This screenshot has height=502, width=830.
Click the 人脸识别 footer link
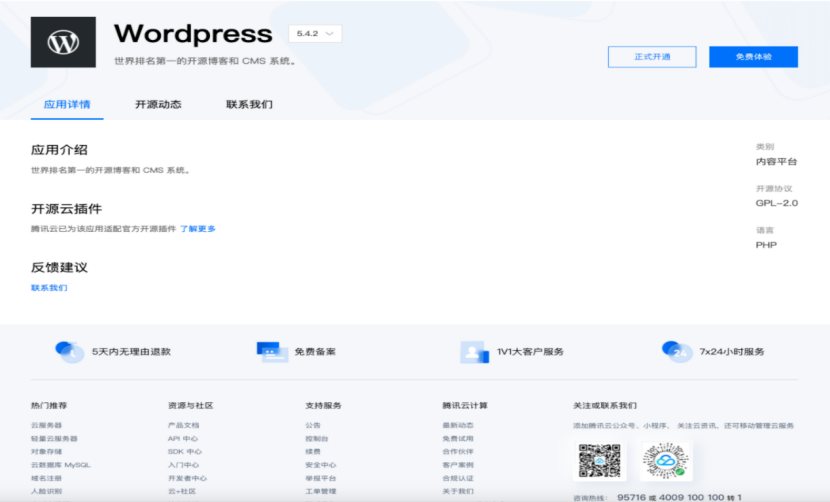pyautogui.click(x=47, y=491)
